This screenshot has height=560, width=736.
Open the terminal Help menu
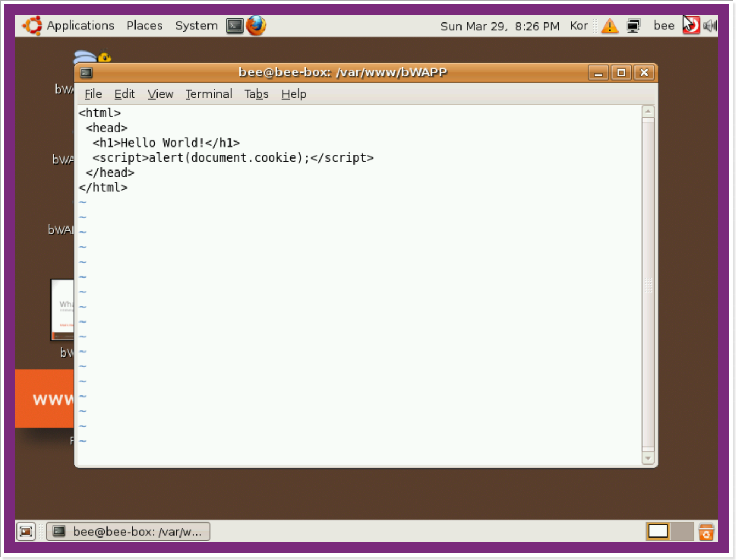tap(294, 94)
